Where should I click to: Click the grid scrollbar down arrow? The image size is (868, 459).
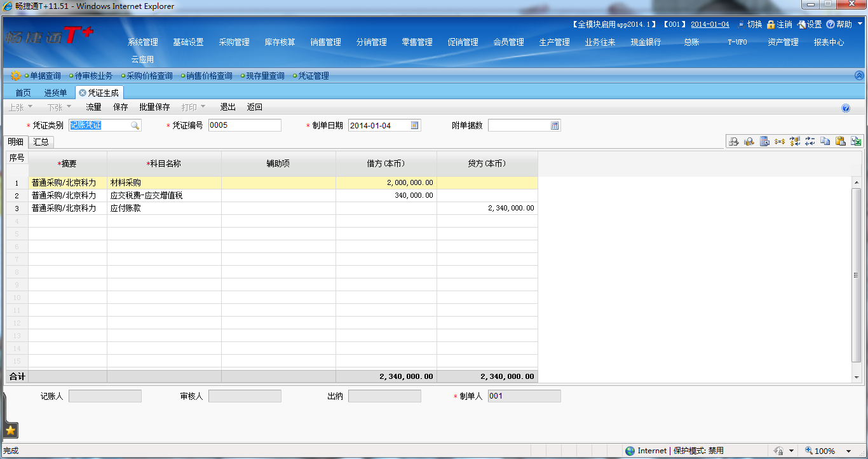[857, 377]
